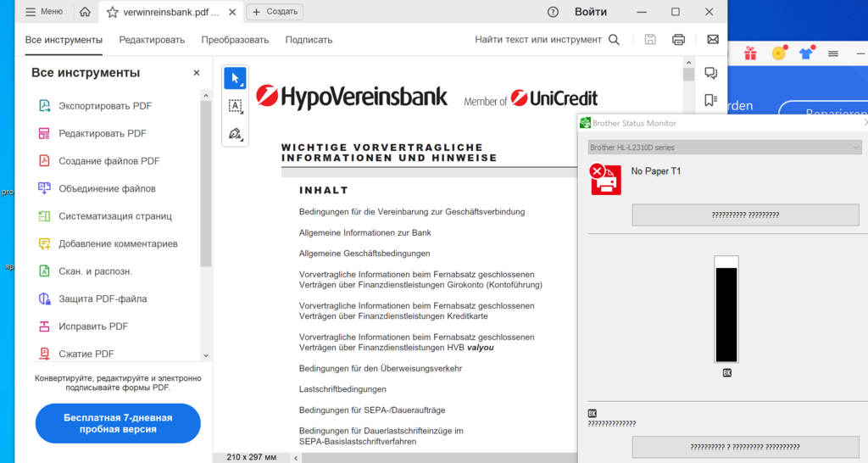Open the Brother HL-L2310D series dropdown
868x463 pixels.
click(724, 148)
